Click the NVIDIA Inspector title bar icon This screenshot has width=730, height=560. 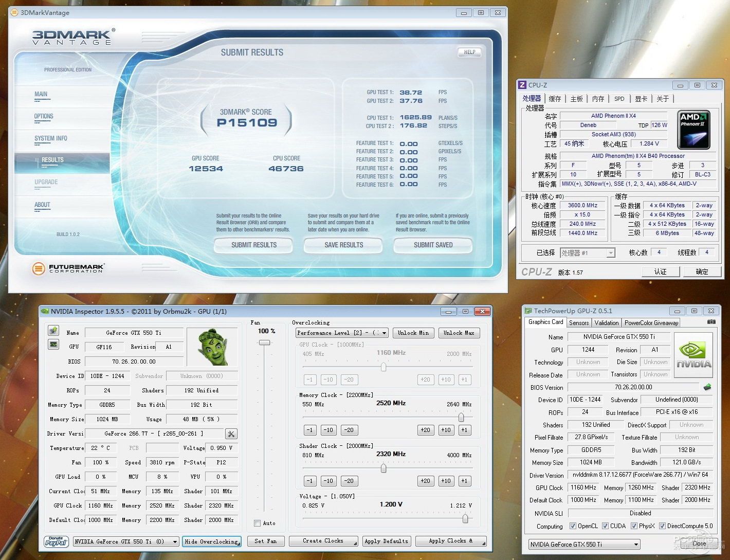click(45, 311)
